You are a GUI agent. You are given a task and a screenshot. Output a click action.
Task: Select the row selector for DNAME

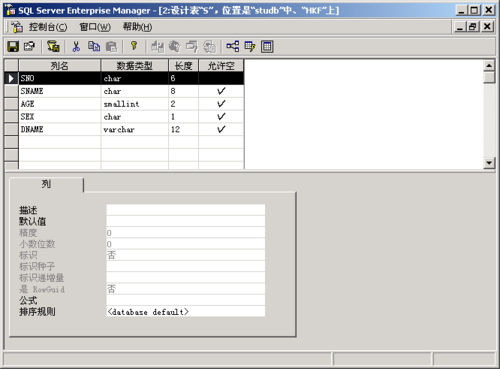pyautogui.click(x=11, y=129)
